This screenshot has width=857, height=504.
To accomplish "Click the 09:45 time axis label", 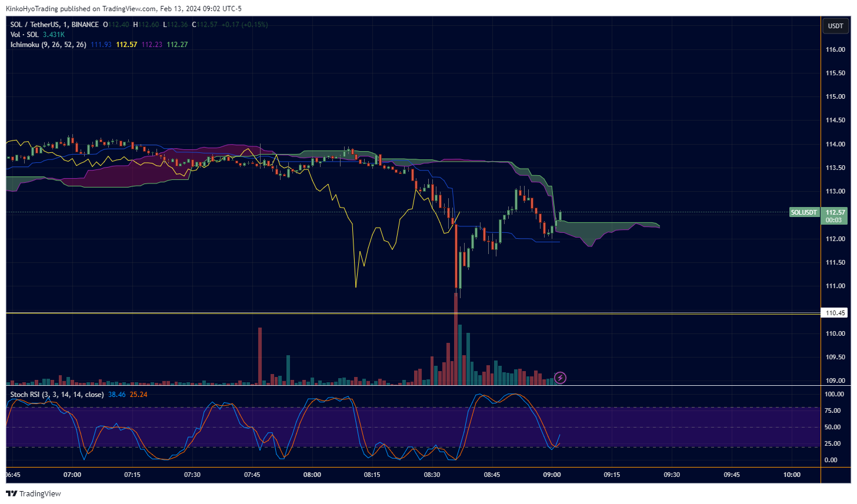I will click(732, 475).
